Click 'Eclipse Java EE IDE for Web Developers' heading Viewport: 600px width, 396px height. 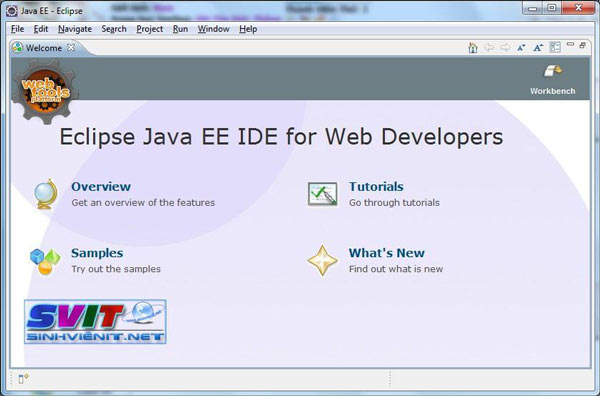(281, 137)
